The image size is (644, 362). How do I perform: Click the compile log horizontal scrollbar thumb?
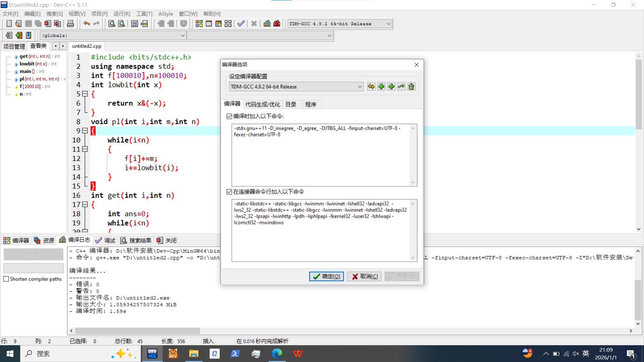pyautogui.click(x=138, y=331)
